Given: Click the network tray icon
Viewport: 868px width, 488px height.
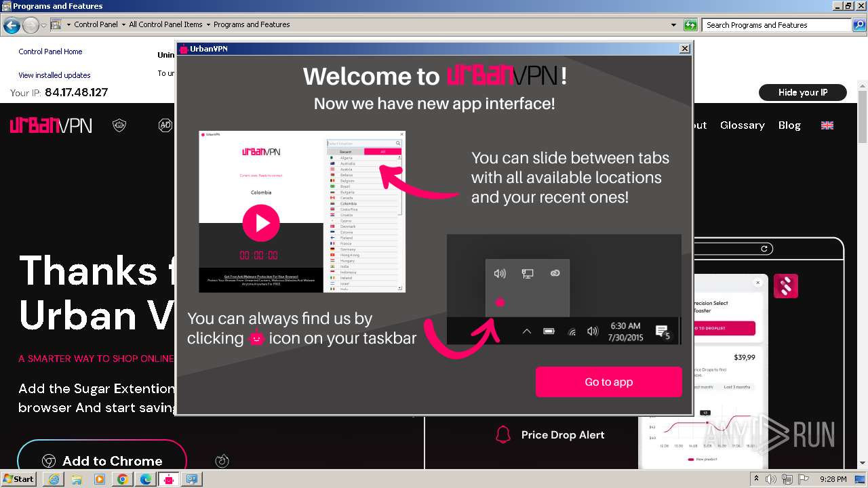Looking at the screenshot, I should coord(788,479).
